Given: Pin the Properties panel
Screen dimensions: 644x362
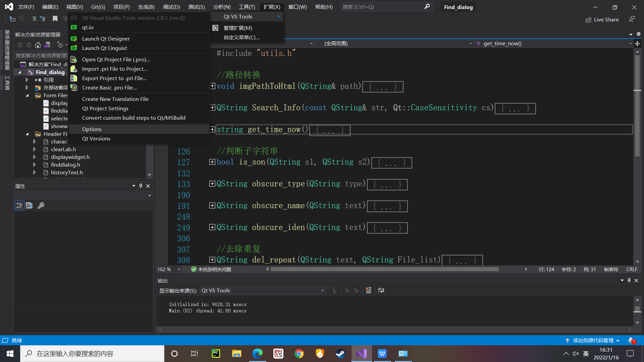Looking at the screenshot, I should tap(141, 186).
